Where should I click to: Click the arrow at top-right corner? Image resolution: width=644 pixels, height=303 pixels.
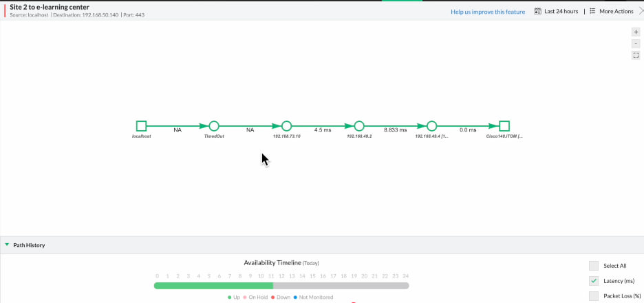(x=641, y=12)
